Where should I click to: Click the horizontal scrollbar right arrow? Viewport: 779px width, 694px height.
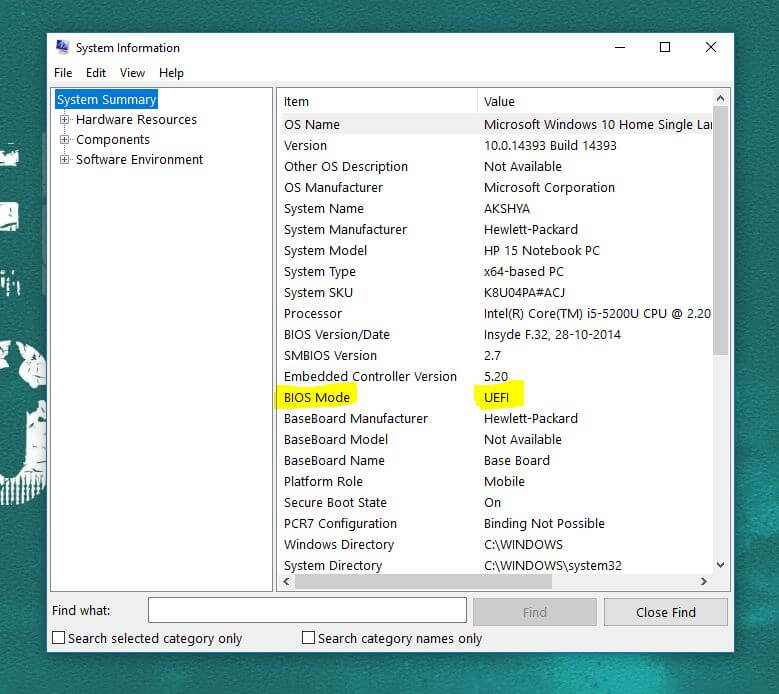point(703,581)
